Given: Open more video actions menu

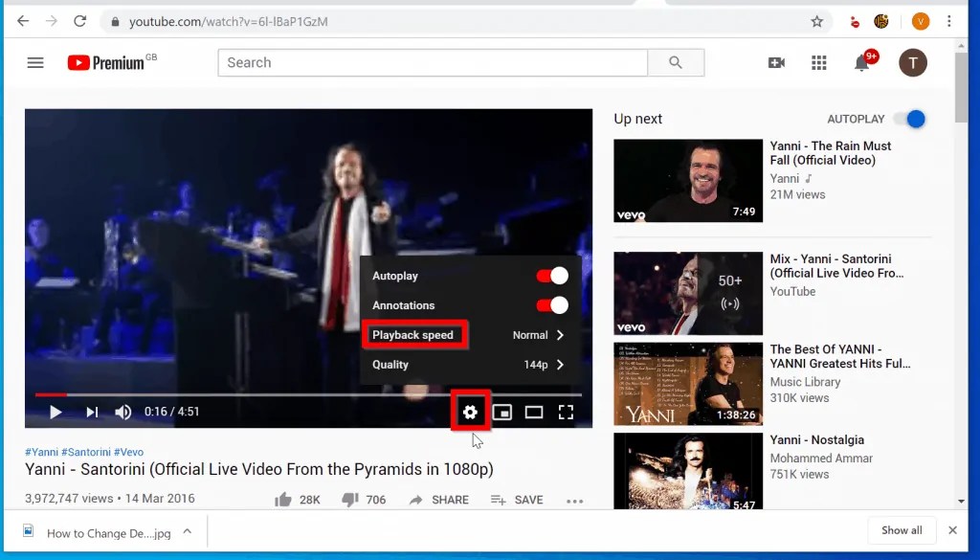Looking at the screenshot, I should [x=575, y=499].
